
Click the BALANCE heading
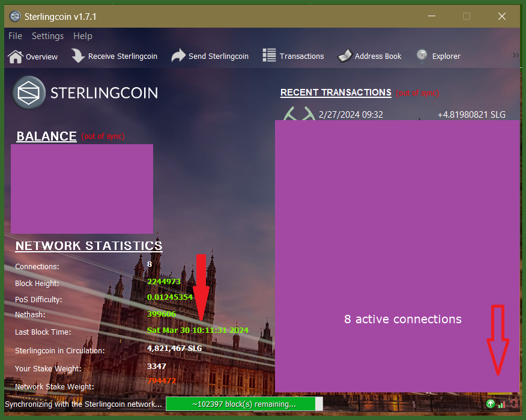[47, 136]
